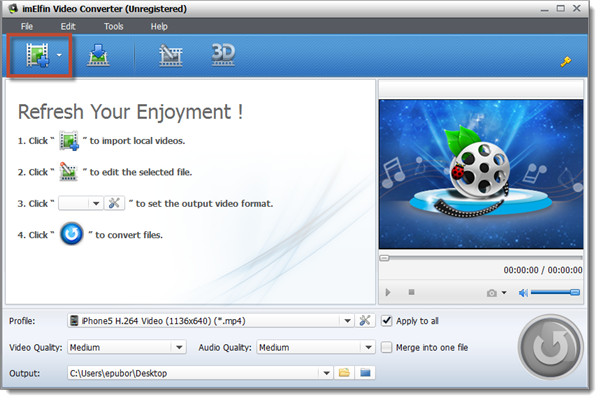This screenshot has width=600, height=400.
Task: Click the 00:00:00 / 00:00:00 time display
Action: (x=543, y=270)
